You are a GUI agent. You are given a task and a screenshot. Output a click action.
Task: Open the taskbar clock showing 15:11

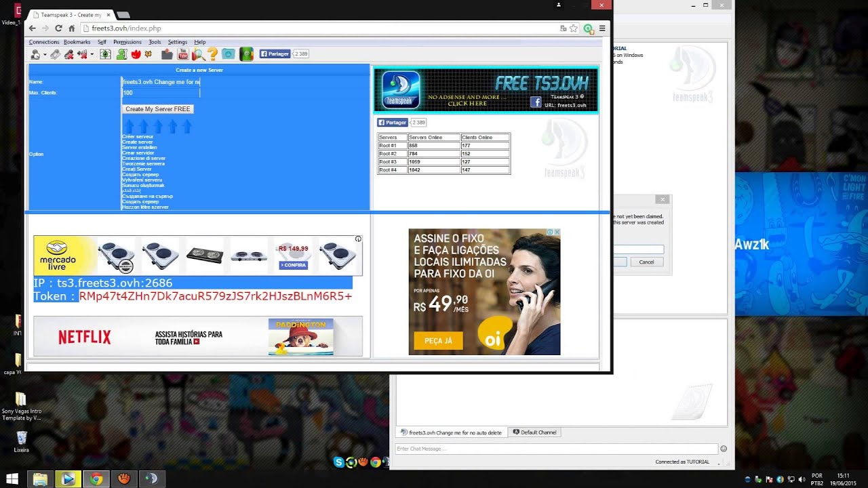coord(844,479)
